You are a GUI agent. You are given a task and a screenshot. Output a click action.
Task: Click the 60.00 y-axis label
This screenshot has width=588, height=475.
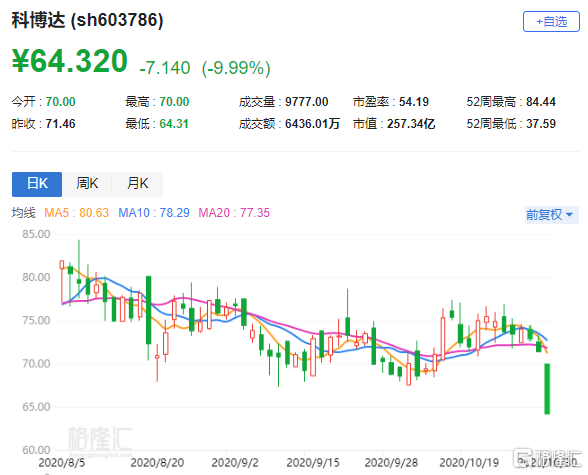[36, 450]
